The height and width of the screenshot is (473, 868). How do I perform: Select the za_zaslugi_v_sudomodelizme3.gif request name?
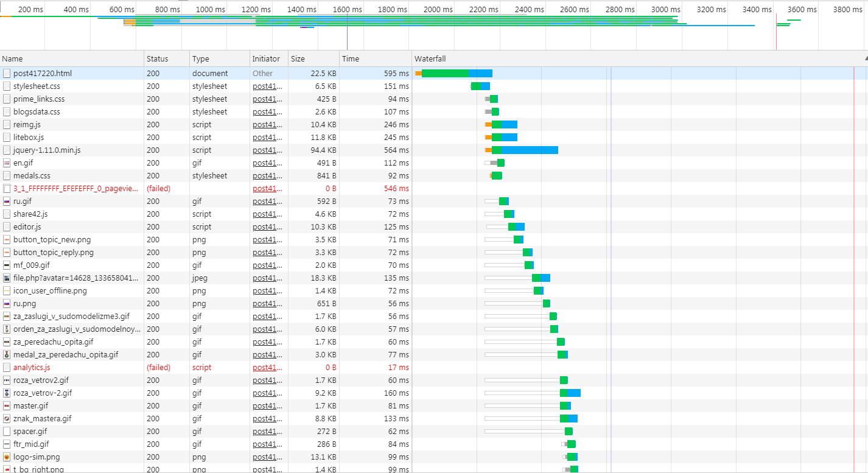click(71, 316)
